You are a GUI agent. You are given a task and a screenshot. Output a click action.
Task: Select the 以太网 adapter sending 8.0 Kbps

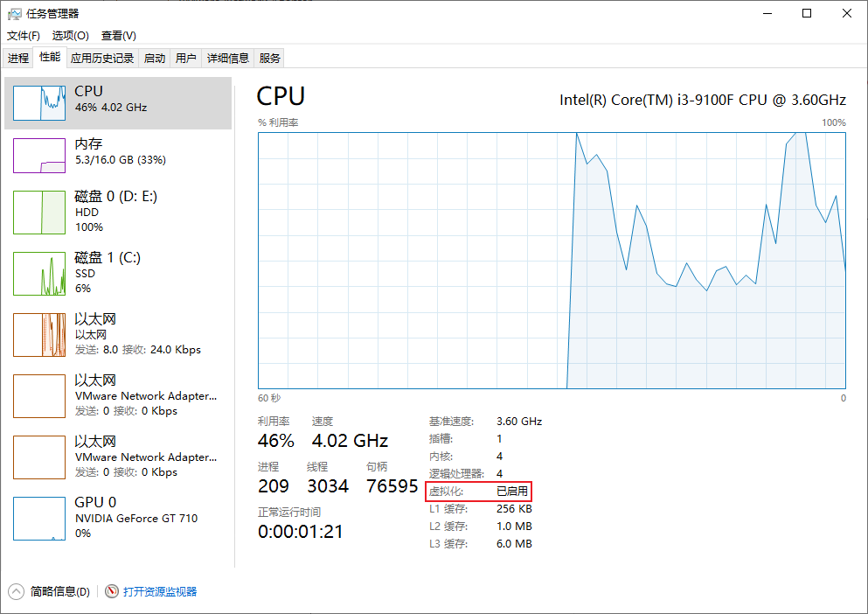coord(39,335)
